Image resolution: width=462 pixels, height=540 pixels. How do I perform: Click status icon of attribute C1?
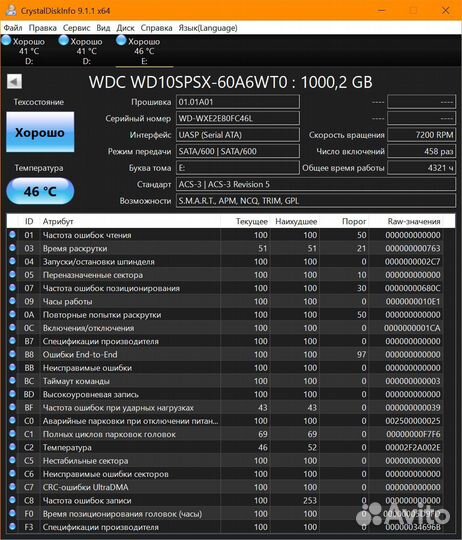point(12,434)
